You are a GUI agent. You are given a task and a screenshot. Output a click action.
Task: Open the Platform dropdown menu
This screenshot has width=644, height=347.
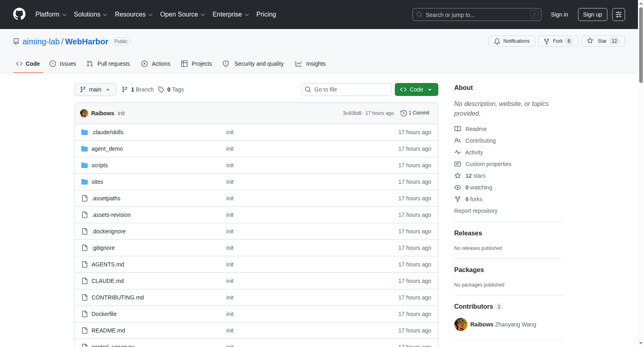coord(51,15)
